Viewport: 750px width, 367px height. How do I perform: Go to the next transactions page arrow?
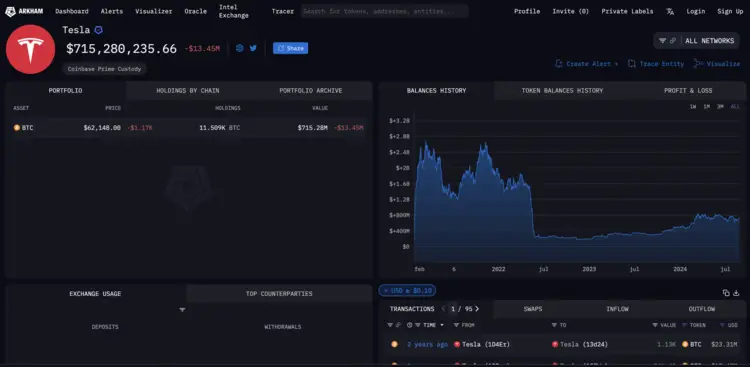[477, 309]
